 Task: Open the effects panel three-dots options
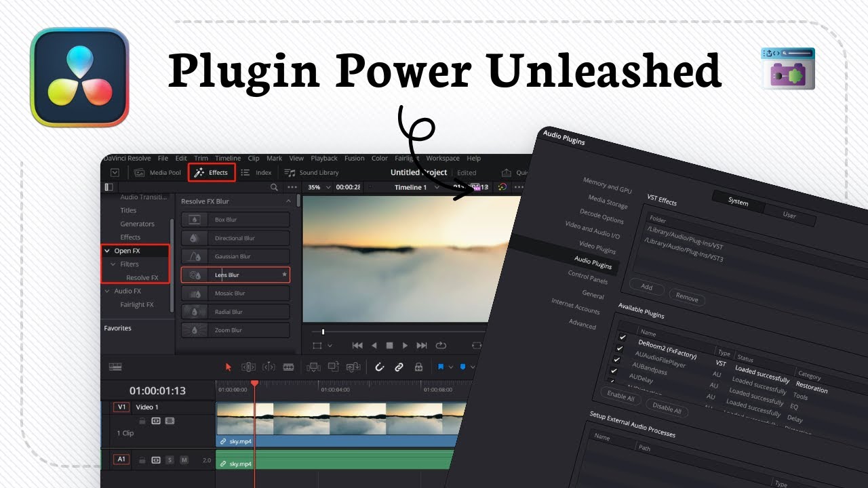point(292,187)
